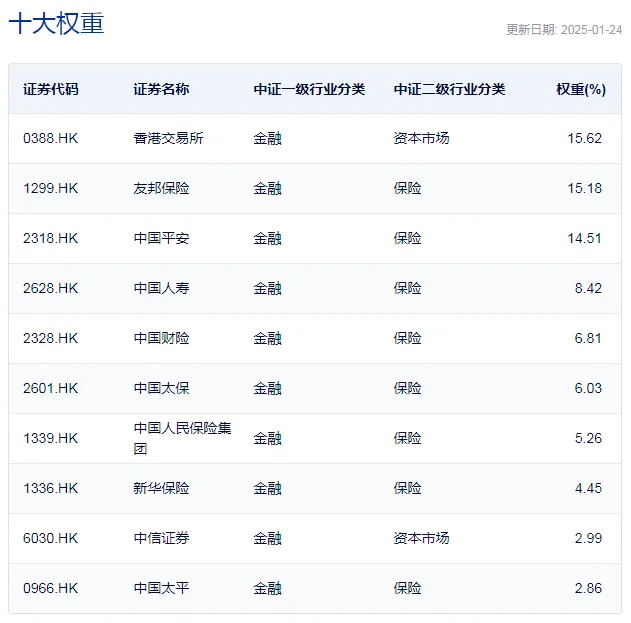Click the 中国太平 security name
This screenshot has width=631, height=623.
tap(161, 588)
